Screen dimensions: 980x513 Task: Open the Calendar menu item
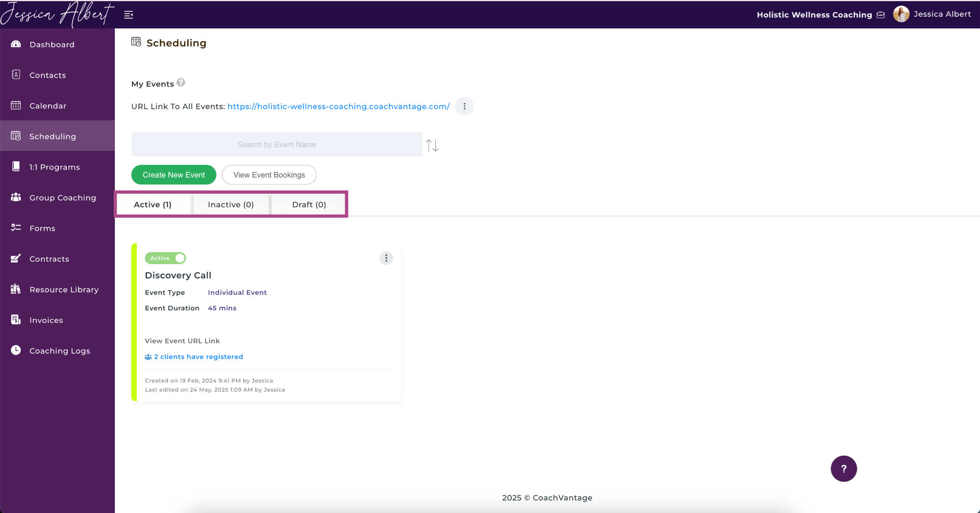[57, 106]
